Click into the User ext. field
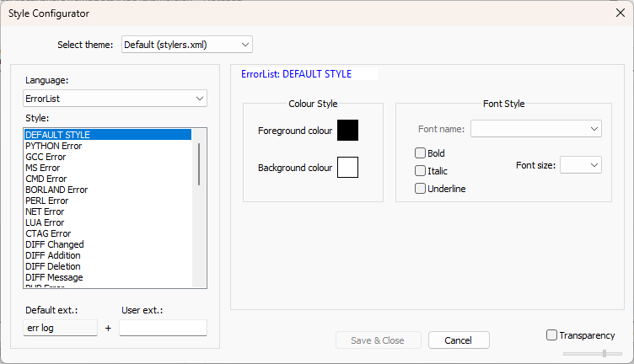634x364 pixels. point(163,328)
